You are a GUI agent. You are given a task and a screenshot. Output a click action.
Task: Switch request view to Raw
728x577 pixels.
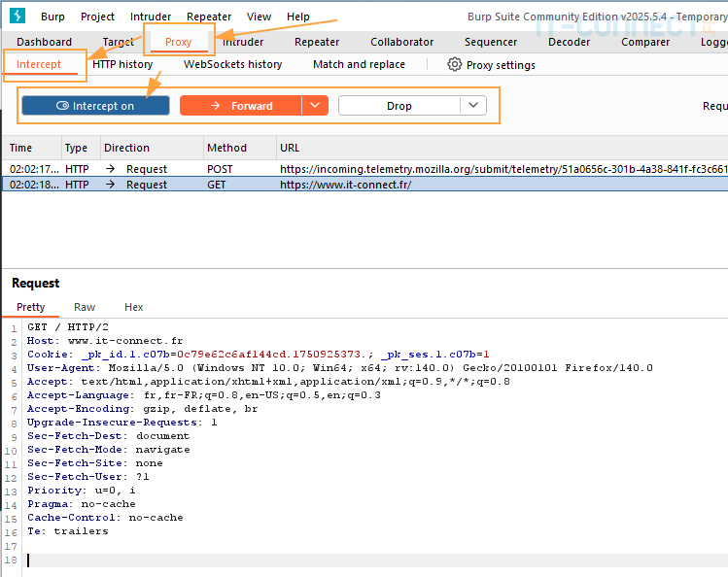tap(85, 307)
